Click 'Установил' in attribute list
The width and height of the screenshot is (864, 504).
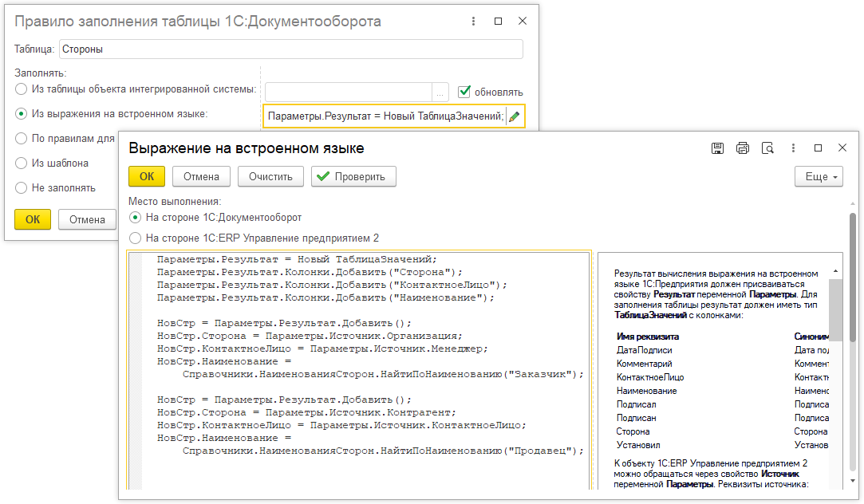pyautogui.click(x=638, y=445)
